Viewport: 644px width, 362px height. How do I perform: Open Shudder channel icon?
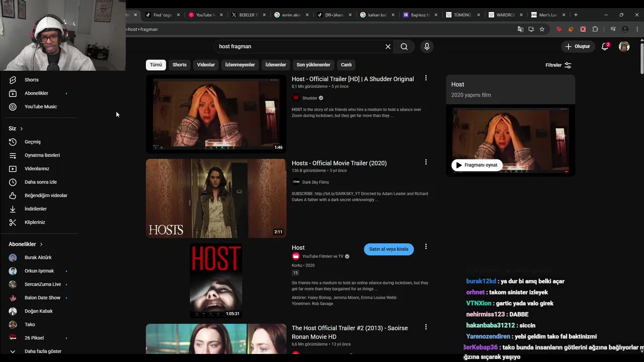click(296, 98)
